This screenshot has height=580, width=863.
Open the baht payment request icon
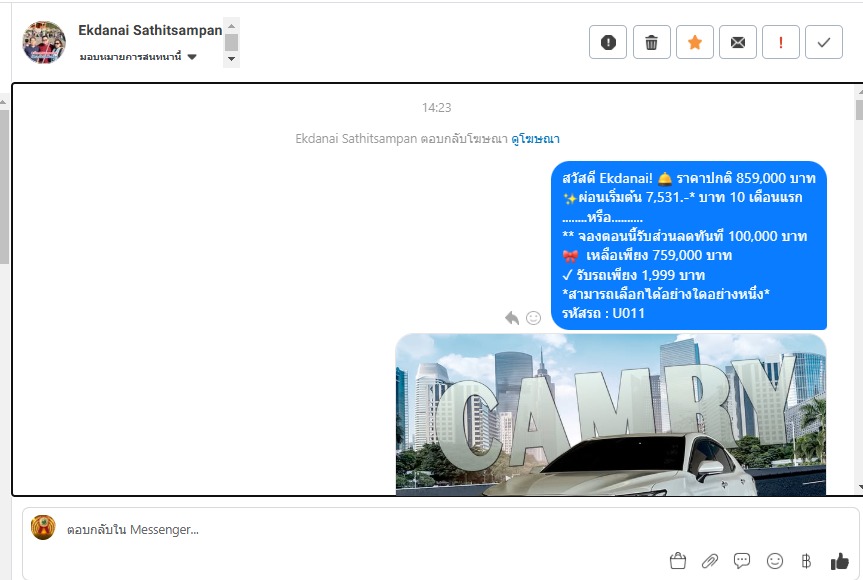[x=806, y=561]
